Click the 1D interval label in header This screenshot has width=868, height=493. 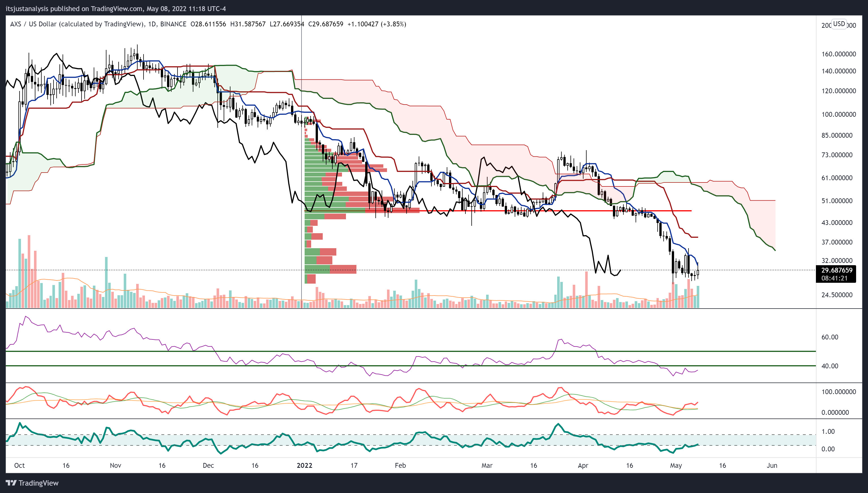152,24
